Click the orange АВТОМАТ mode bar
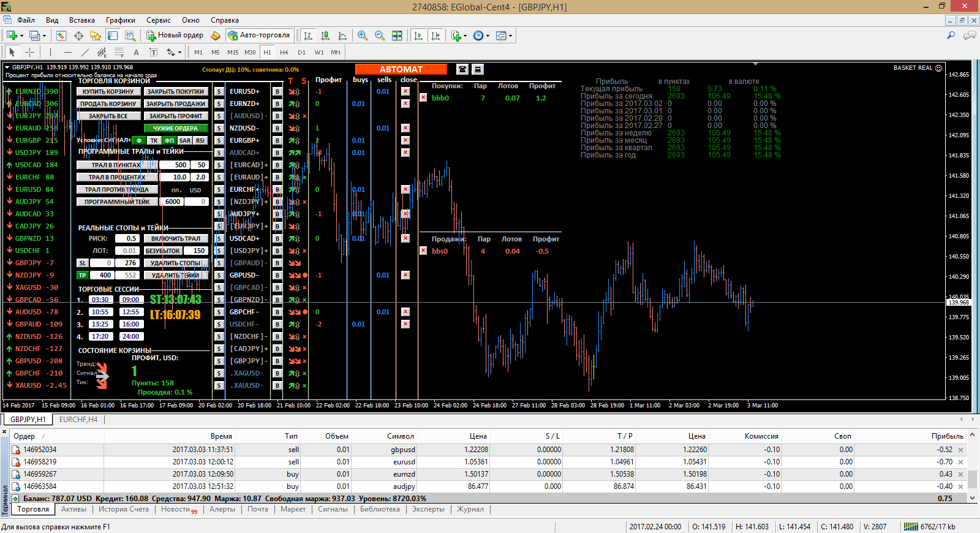This screenshot has height=533, width=980. (x=401, y=69)
